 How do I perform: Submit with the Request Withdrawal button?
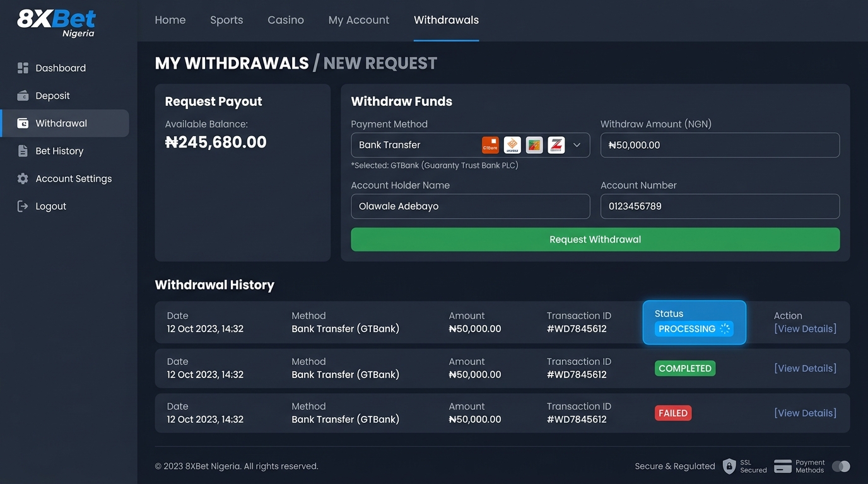(x=595, y=239)
